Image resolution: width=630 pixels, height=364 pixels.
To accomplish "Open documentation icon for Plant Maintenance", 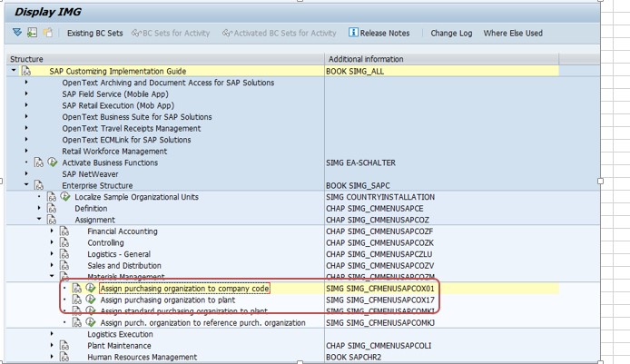I will coord(64,346).
